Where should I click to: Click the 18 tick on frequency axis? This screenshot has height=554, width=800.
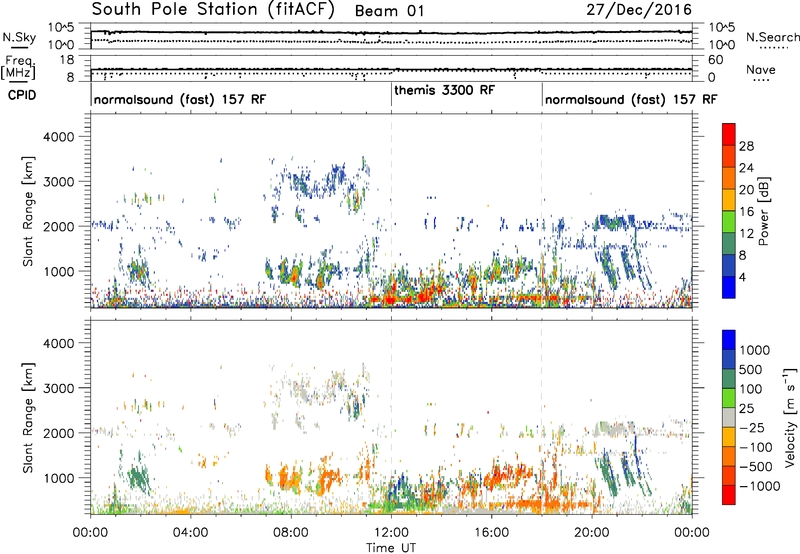(x=66, y=60)
